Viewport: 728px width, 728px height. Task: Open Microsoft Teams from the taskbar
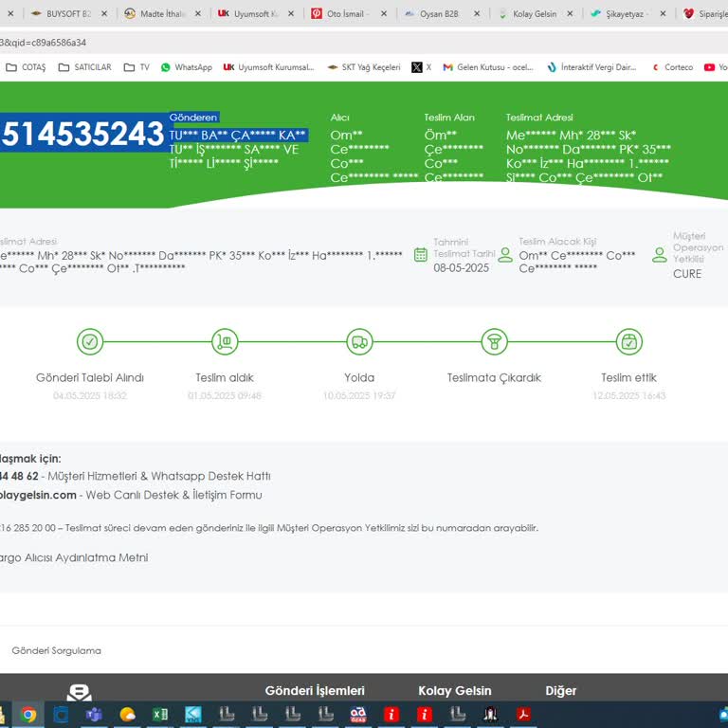pyautogui.click(x=94, y=714)
